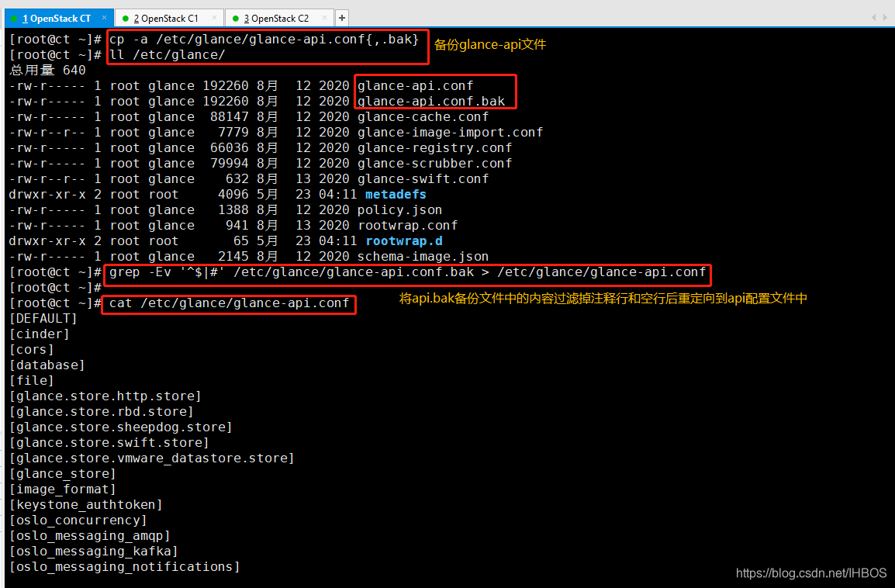This screenshot has width=895, height=588.
Task: Click the 7779 file size value
Action: point(233,132)
